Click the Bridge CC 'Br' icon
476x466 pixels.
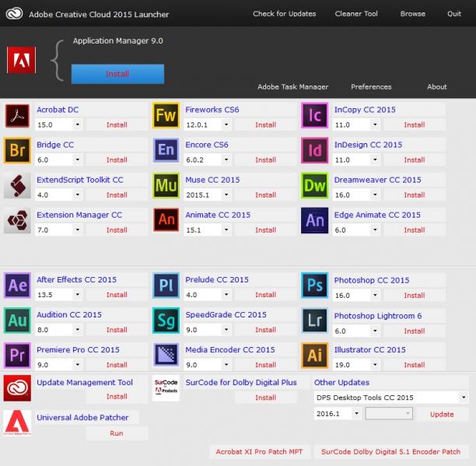(17, 150)
